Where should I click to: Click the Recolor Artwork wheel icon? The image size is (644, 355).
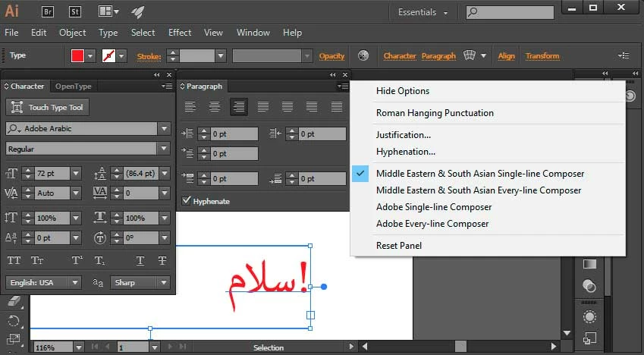(363, 55)
